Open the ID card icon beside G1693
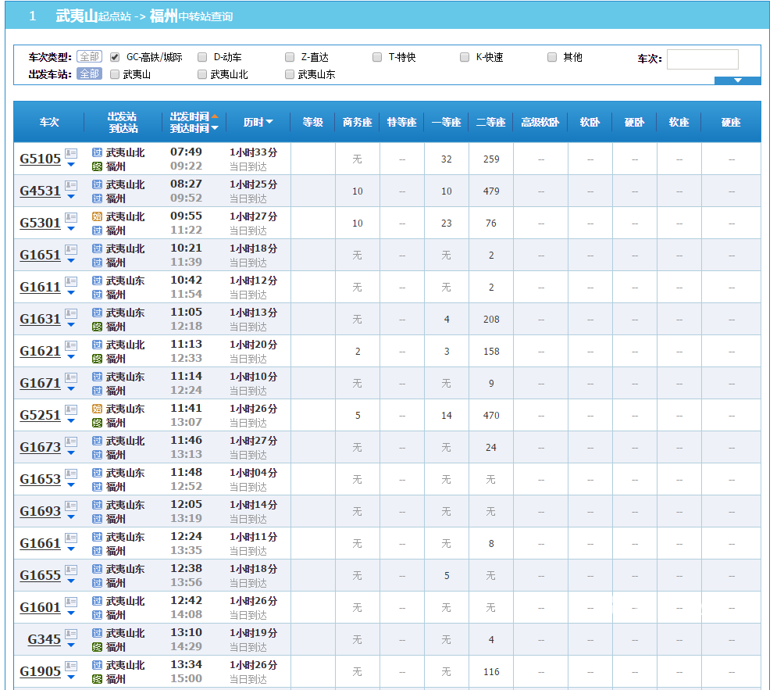Screen dimensions: 784x690 click(71, 506)
